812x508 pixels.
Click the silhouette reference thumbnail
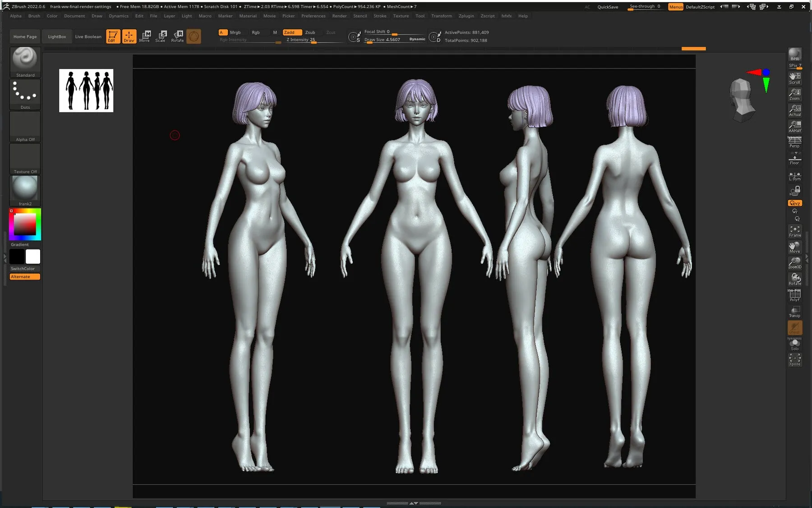coord(86,90)
